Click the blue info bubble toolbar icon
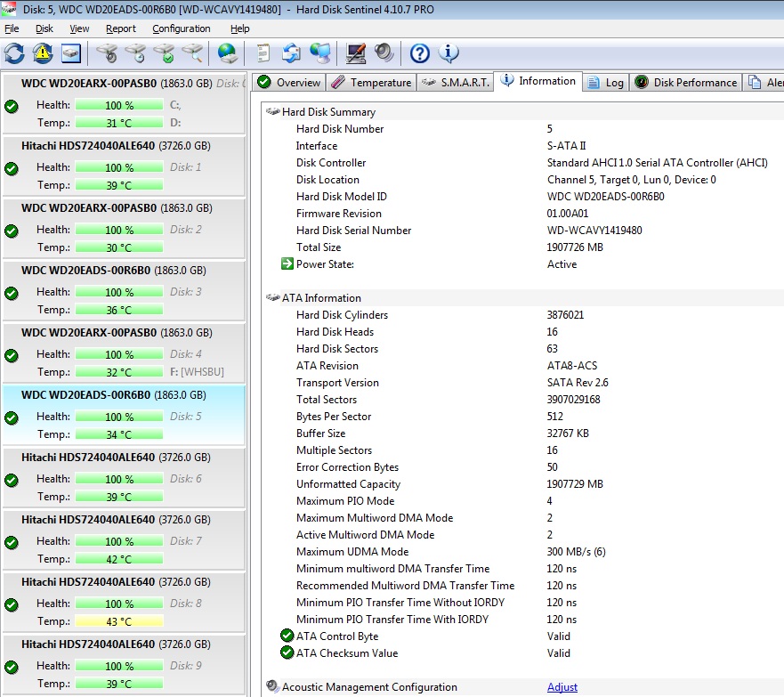Viewport: 784px width, 697px height. (x=449, y=53)
